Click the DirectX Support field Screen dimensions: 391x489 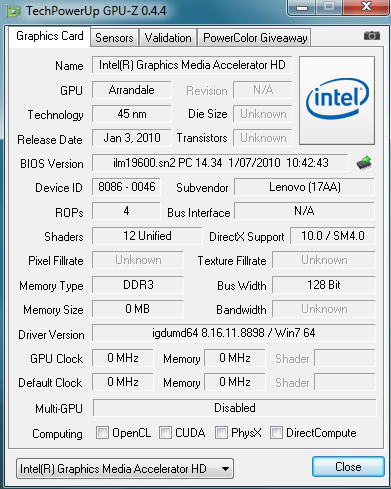click(333, 236)
